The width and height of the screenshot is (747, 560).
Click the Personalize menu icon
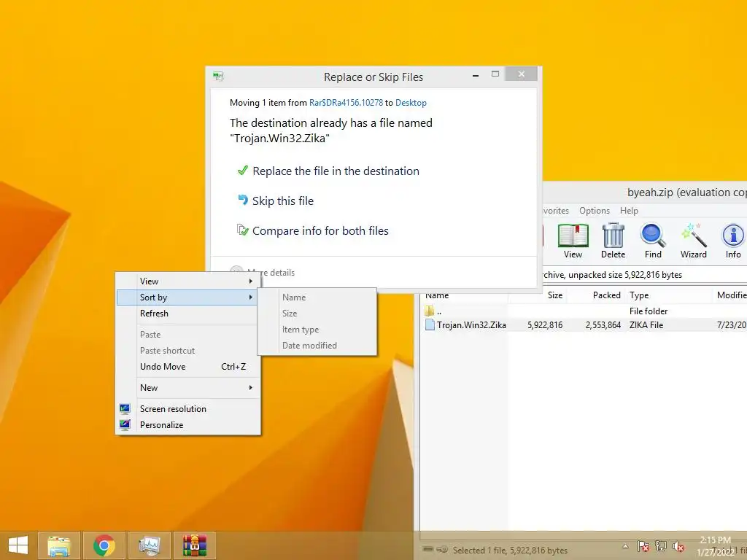(125, 424)
